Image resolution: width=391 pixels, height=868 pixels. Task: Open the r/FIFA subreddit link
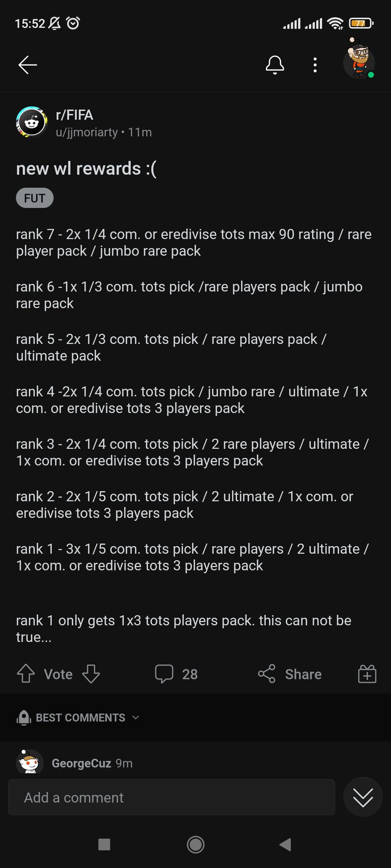(74, 115)
